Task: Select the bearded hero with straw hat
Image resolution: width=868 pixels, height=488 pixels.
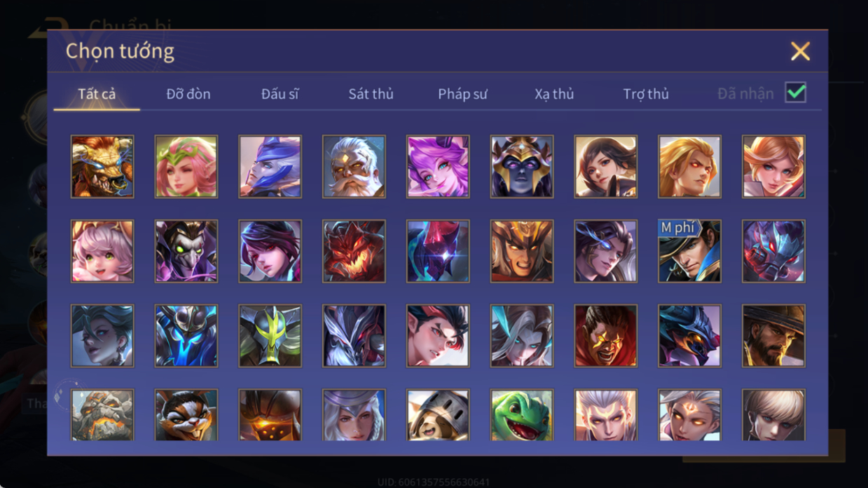Action: point(773,336)
